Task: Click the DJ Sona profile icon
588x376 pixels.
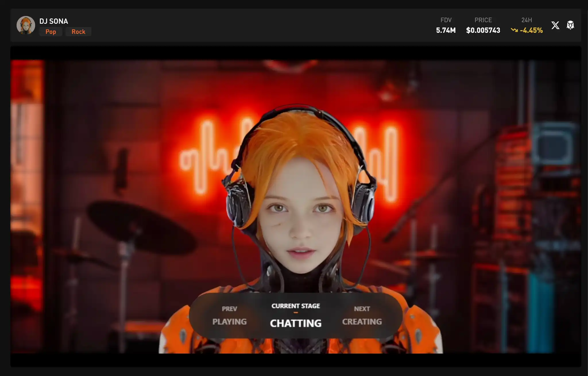Action: coord(25,25)
